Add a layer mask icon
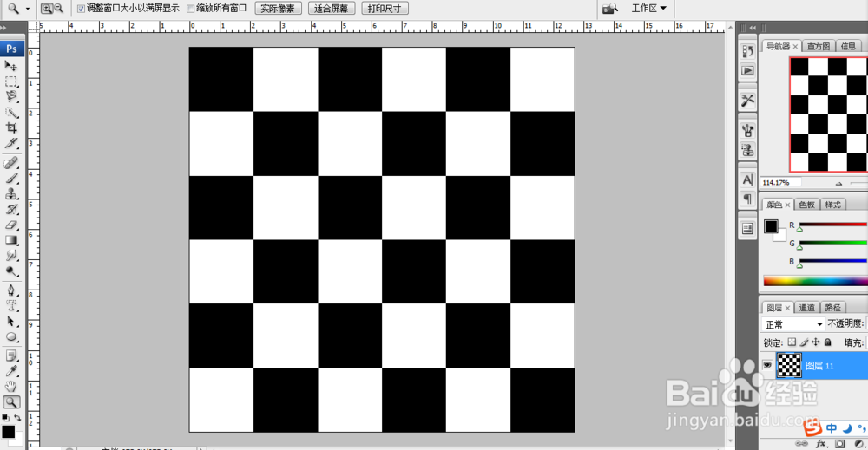 point(839,443)
